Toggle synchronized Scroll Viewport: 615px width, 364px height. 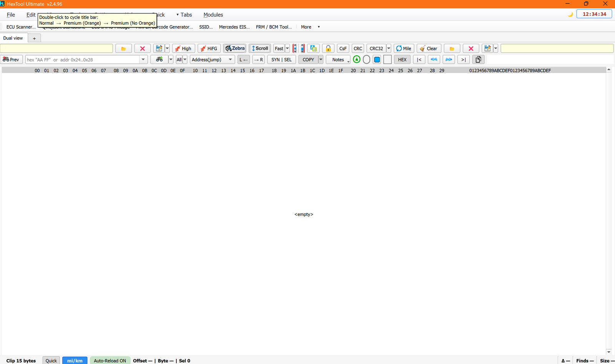click(260, 48)
